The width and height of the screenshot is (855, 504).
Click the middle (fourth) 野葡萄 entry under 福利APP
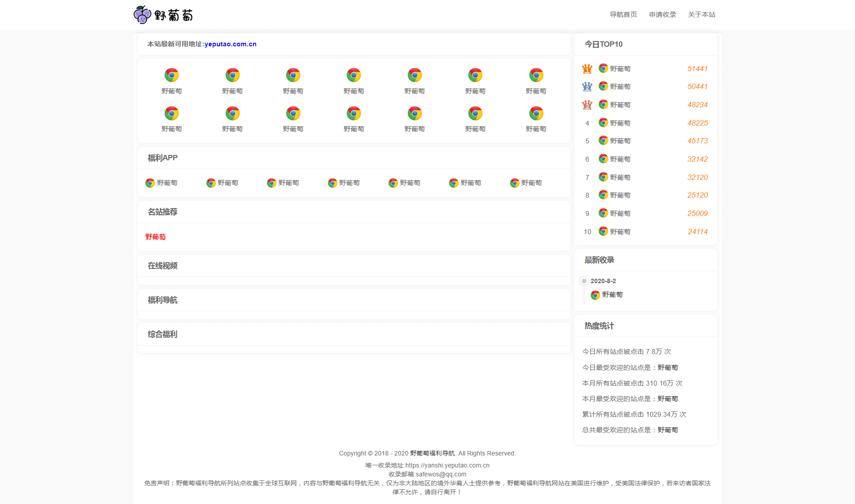point(344,183)
